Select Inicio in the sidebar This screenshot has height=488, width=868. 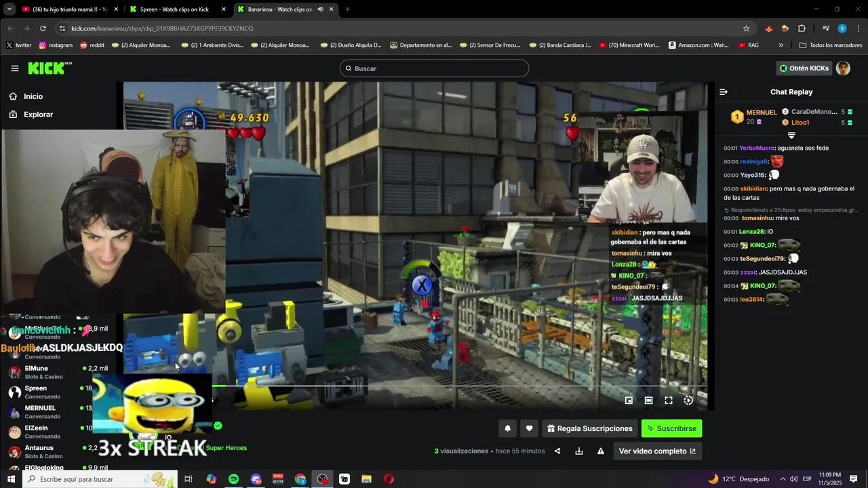tap(33, 96)
